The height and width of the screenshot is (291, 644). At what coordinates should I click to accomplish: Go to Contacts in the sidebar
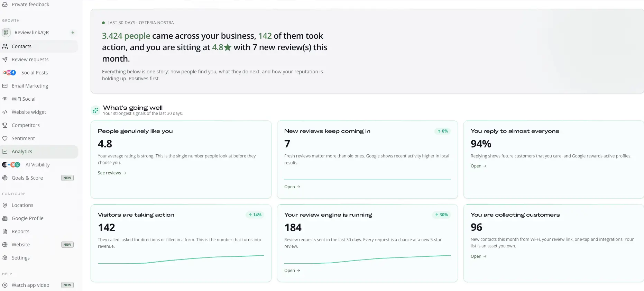point(39,46)
